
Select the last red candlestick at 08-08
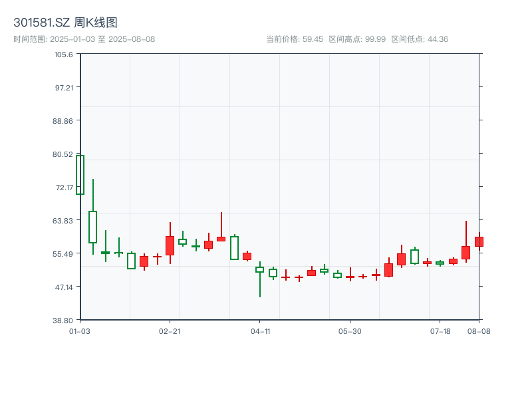point(479,241)
